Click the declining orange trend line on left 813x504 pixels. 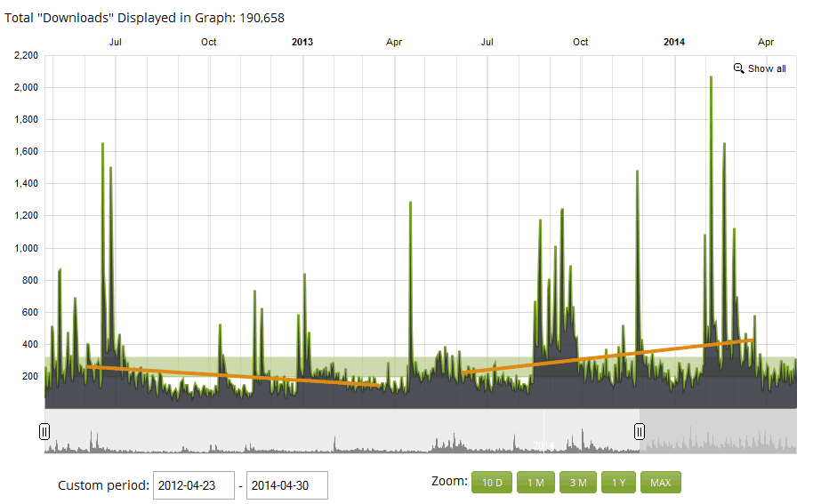[231, 375]
